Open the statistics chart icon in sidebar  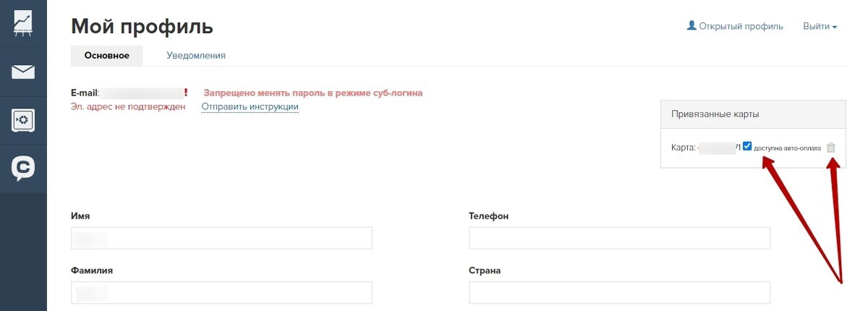click(23, 23)
